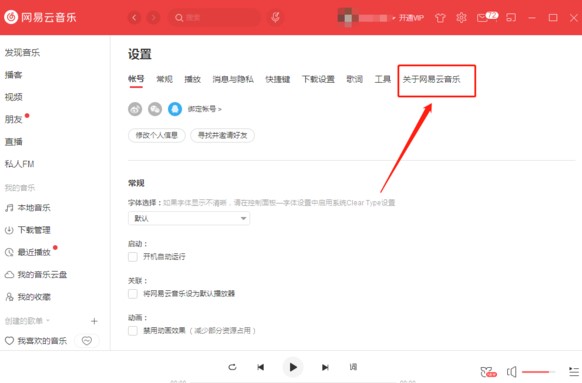The height and width of the screenshot is (383, 582).
Task: Open 直播 in the sidebar
Action: coord(14,142)
